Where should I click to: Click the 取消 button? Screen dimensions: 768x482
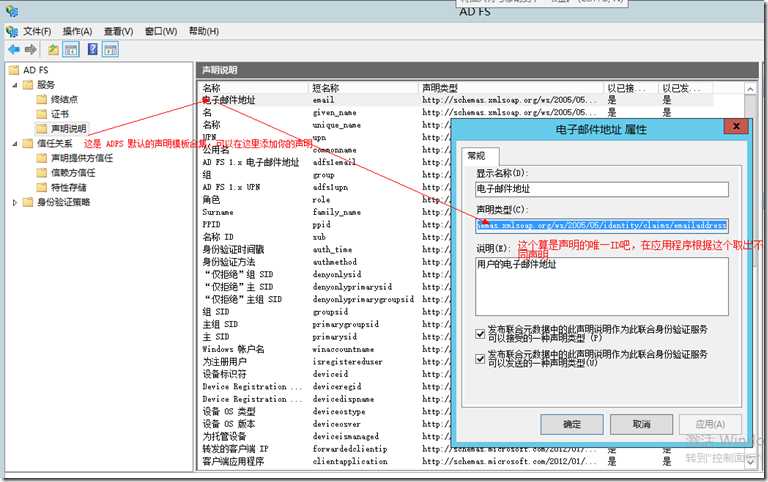click(x=641, y=424)
